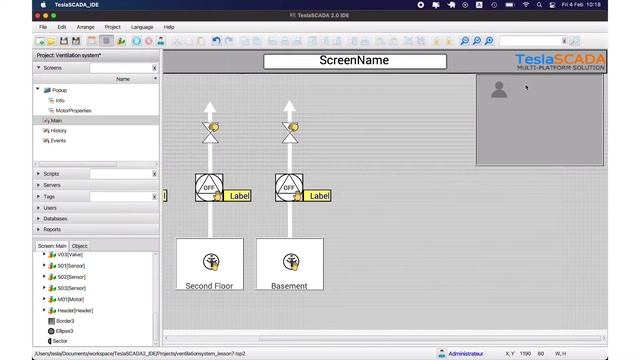Viewport: 640px width, 360px height.
Task: Click the Redo arrow icon
Action: coord(229,41)
